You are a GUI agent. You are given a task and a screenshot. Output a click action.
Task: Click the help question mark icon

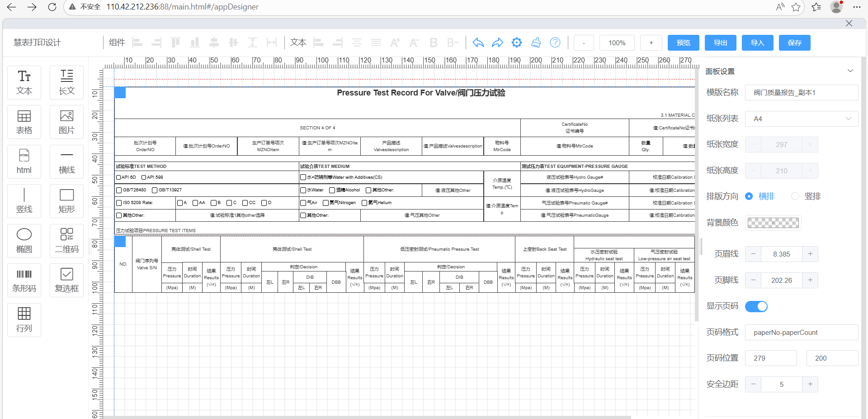click(x=555, y=43)
